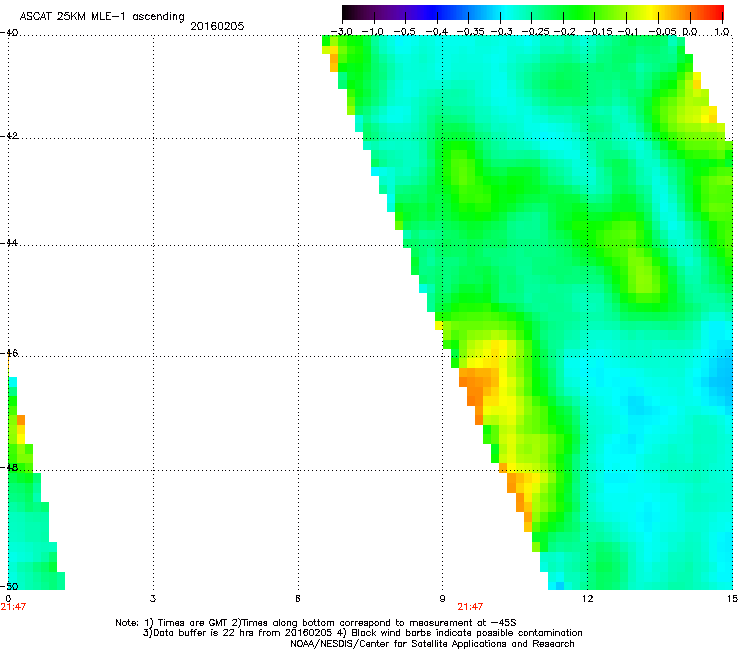The height and width of the screenshot is (650, 740).
Task: Click the -3.0 colorbar label
Action: 341,32
